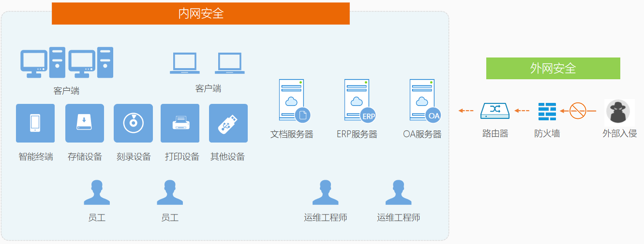The image size is (644, 244).
Task: Open the 文档服务器 document server icon
Action: 294,100
